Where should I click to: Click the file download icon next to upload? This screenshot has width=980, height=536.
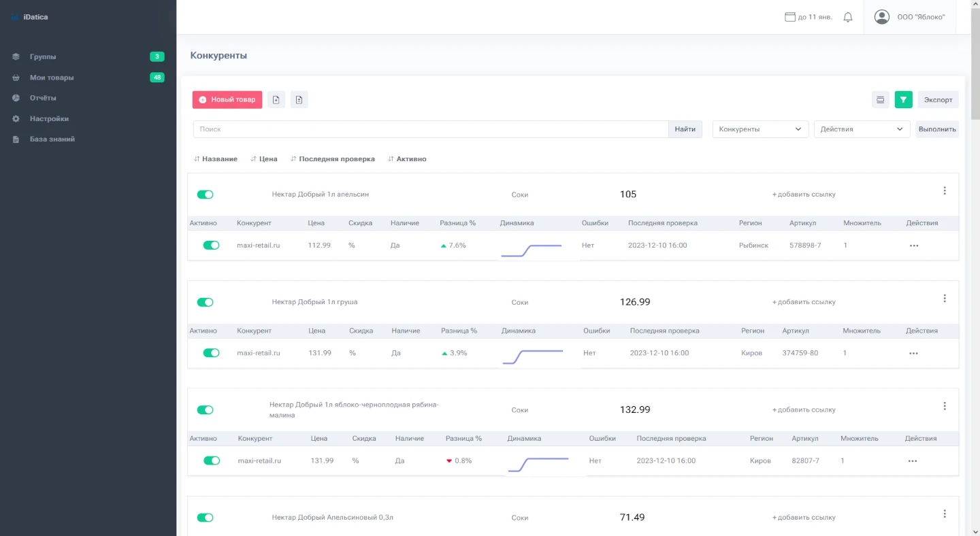point(299,100)
